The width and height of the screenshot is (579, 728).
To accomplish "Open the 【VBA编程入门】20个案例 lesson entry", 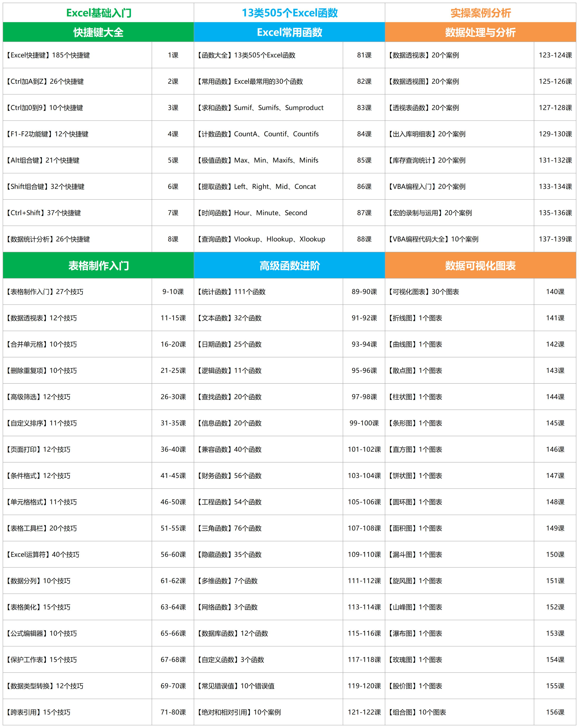I will pyautogui.click(x=427, y=187).
